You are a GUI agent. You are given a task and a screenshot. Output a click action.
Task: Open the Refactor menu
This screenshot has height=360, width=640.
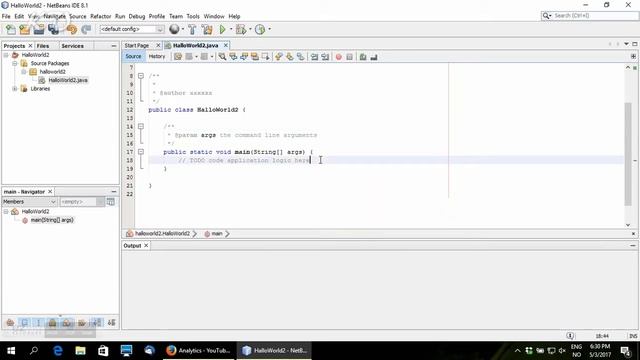click(100, 16)
